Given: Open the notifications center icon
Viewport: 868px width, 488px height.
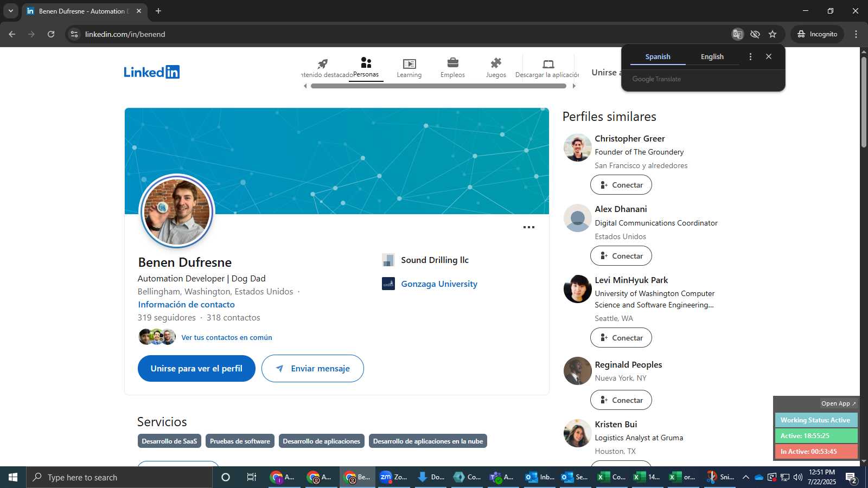Looking at the screenshot, I should (x=851, y=477).
